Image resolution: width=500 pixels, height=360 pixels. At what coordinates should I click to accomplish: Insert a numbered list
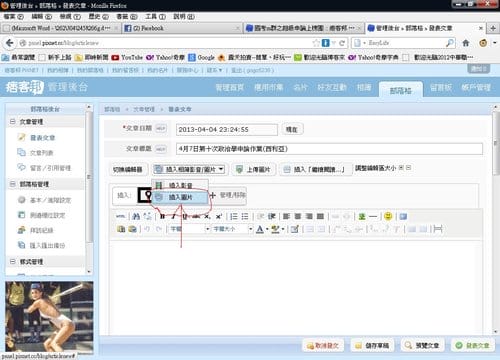coord(234,216)
